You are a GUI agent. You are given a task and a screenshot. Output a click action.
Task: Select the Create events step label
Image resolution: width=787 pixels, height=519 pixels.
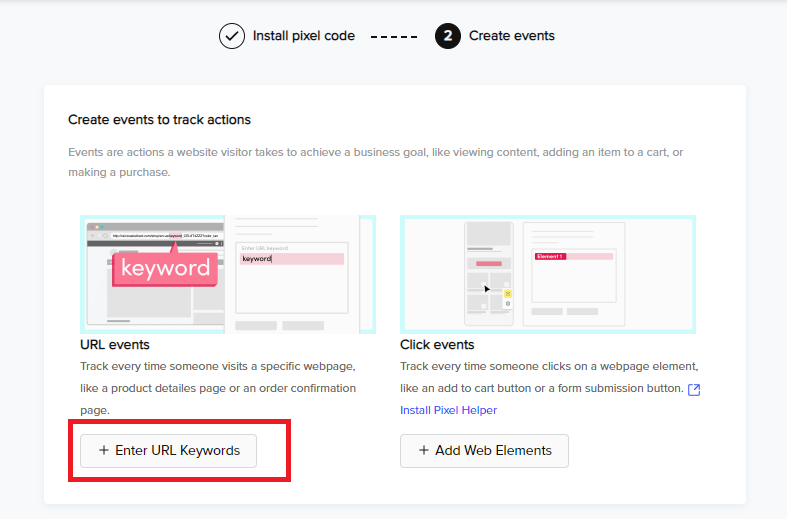[x=511, y=36]
